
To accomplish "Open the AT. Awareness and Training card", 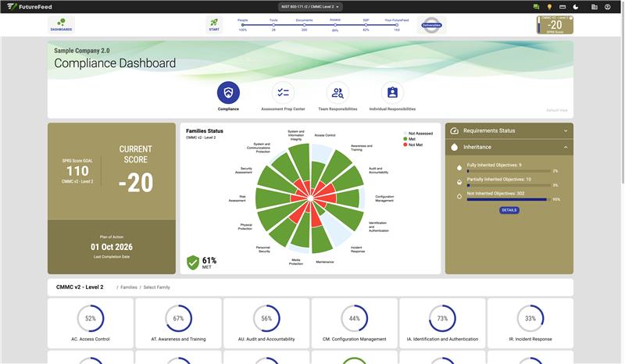I will tap(178, 323).
